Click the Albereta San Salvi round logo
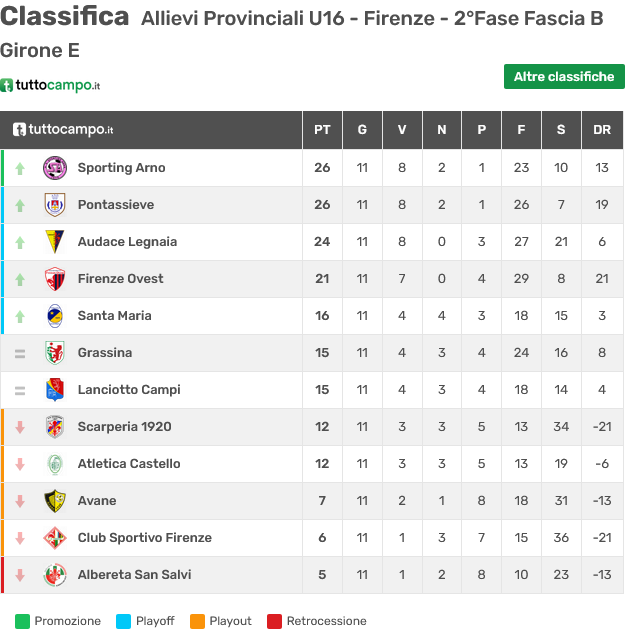Viewport: 625px width, 638px height. [x=55, y=575]
